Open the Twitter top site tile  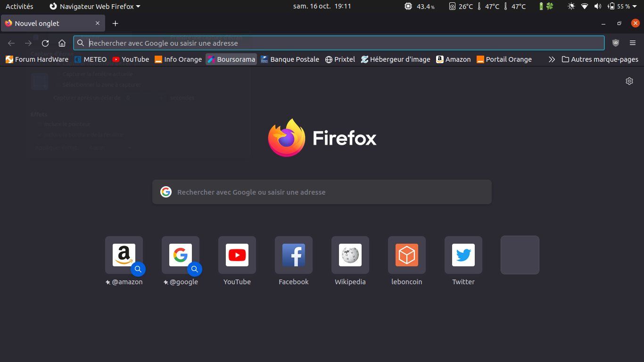click(463, 255)
